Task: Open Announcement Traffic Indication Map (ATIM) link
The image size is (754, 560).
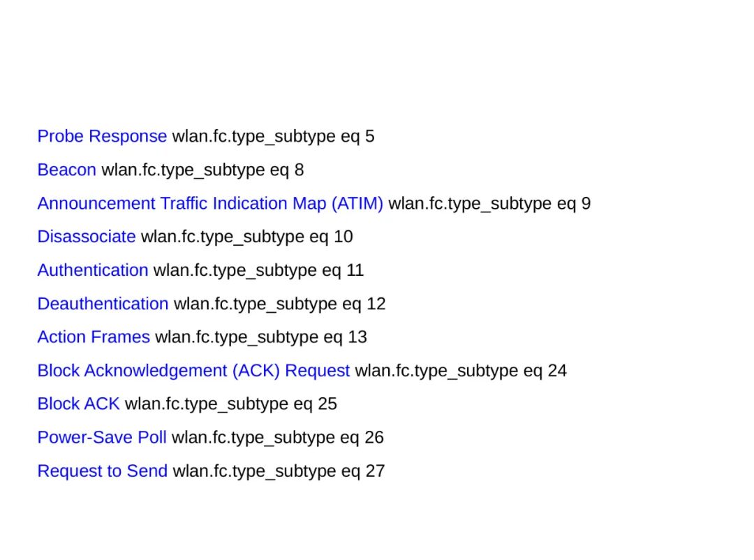Action: 210,203
